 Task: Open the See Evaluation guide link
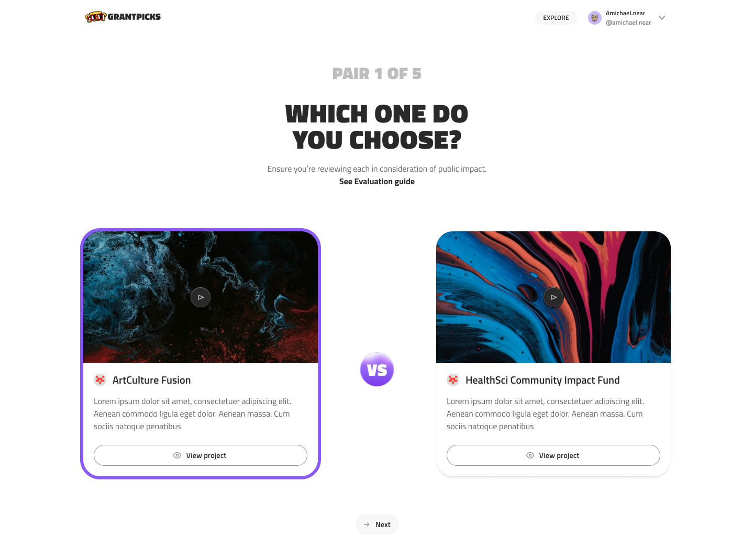377,182
